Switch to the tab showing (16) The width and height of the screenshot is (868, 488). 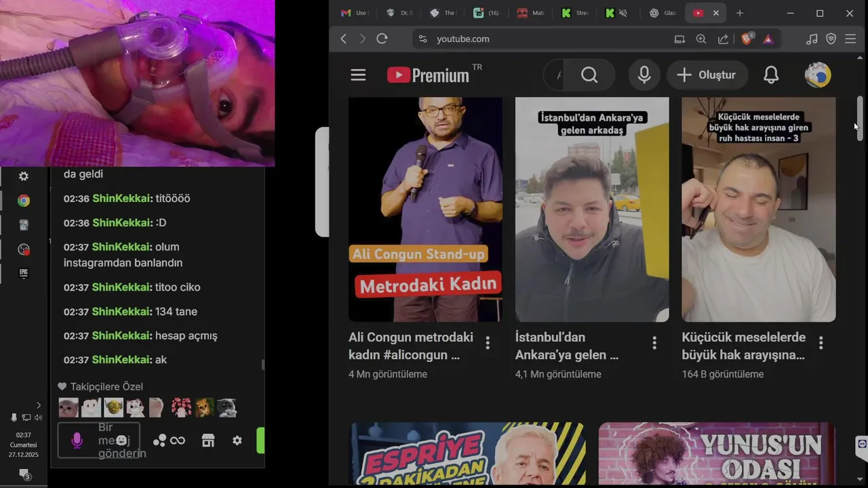[x=486, y=13]
